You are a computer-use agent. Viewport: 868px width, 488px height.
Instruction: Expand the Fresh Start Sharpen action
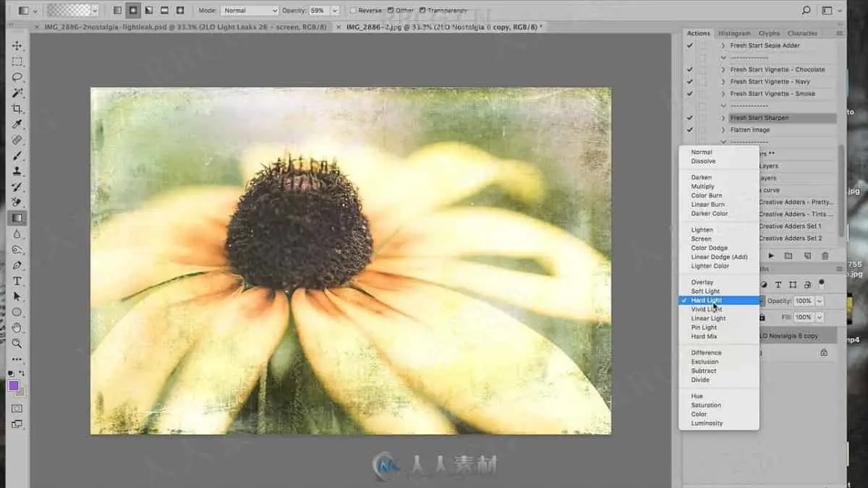coord(723,118)
